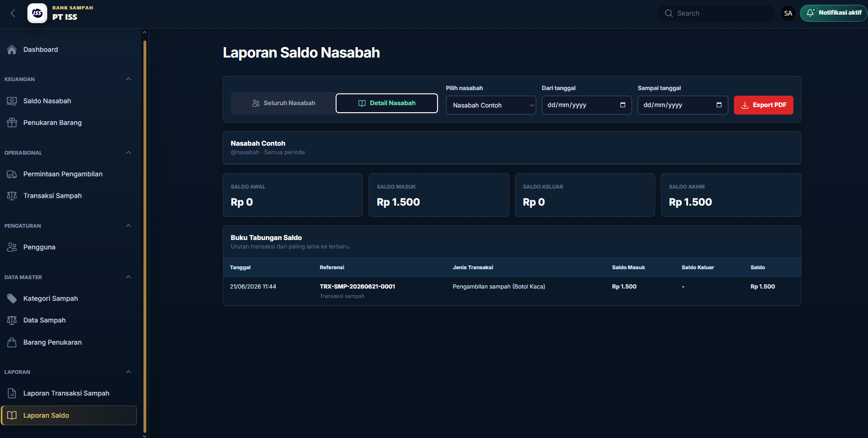Screen dimensions: 868x438
Task: Click the sidebar scroll down arrow
Action: (145, 436)
